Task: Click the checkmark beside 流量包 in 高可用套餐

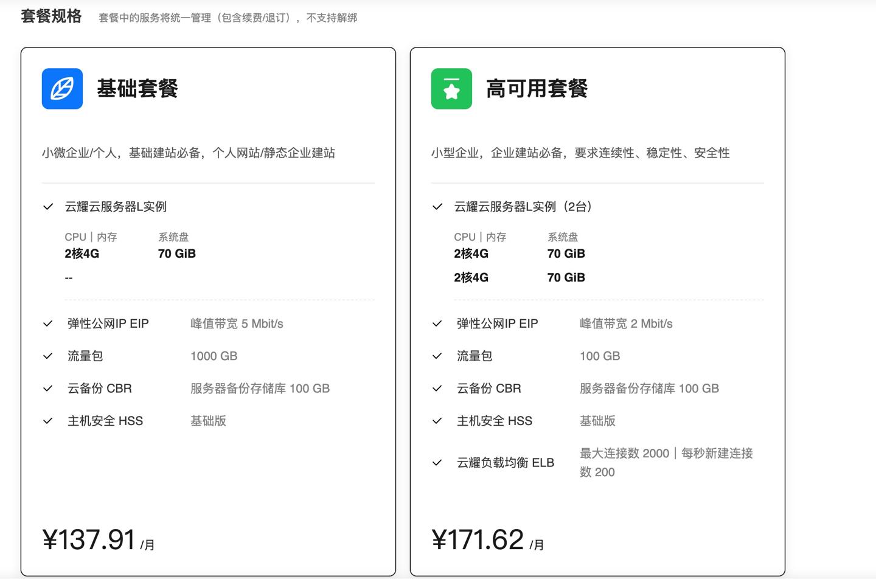Action: [437, 356]
